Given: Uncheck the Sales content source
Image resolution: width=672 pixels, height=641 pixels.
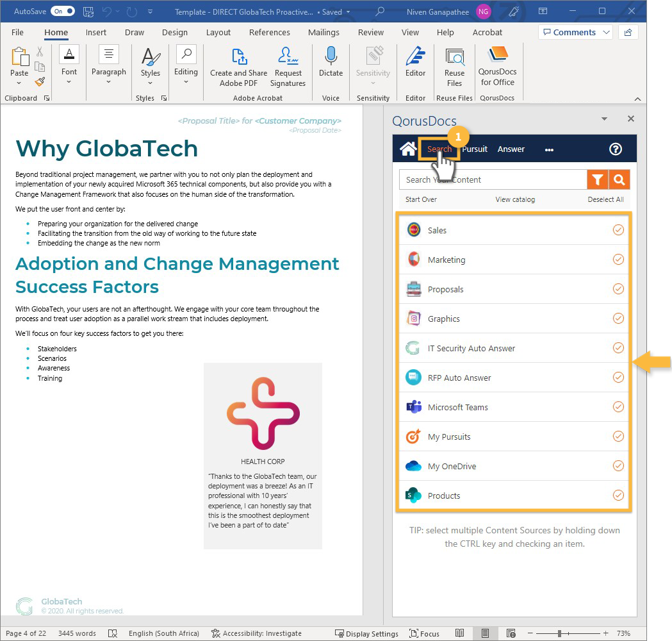Looking at the screenshot, I should (618, 230).
